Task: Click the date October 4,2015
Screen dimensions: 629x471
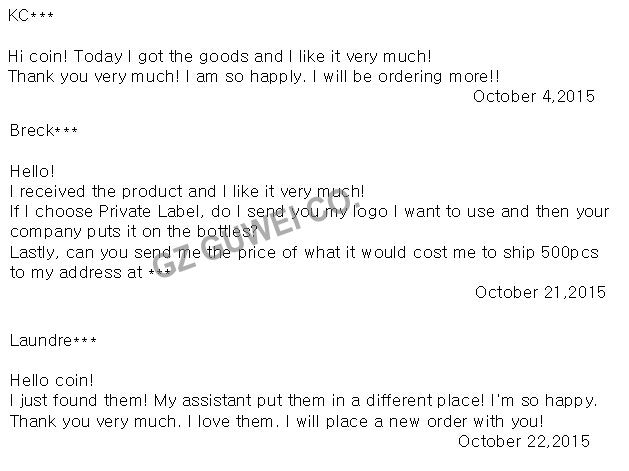Action: 533,97
